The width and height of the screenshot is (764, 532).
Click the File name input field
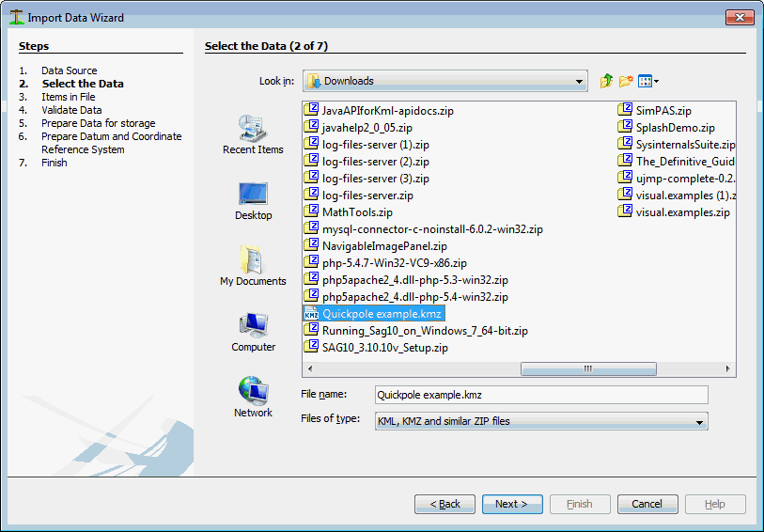click(541, 395)
